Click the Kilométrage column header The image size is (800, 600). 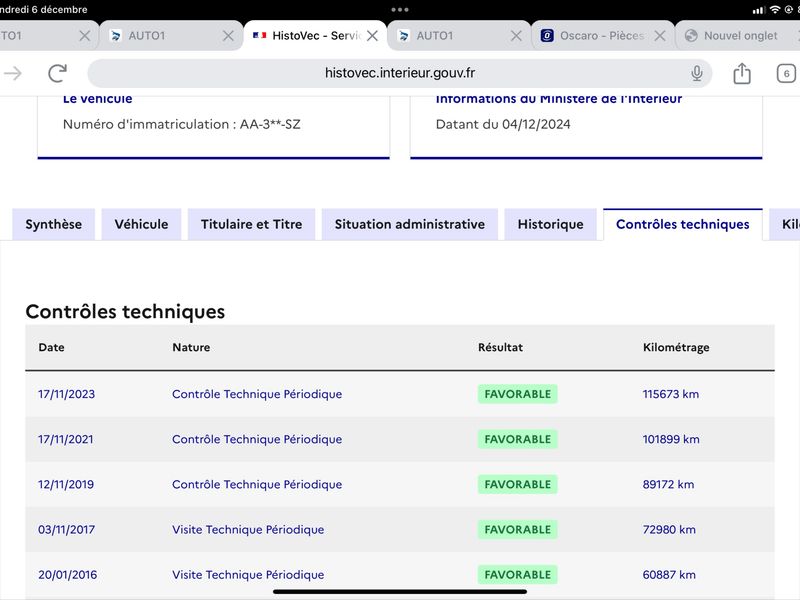tap(676, 347)
